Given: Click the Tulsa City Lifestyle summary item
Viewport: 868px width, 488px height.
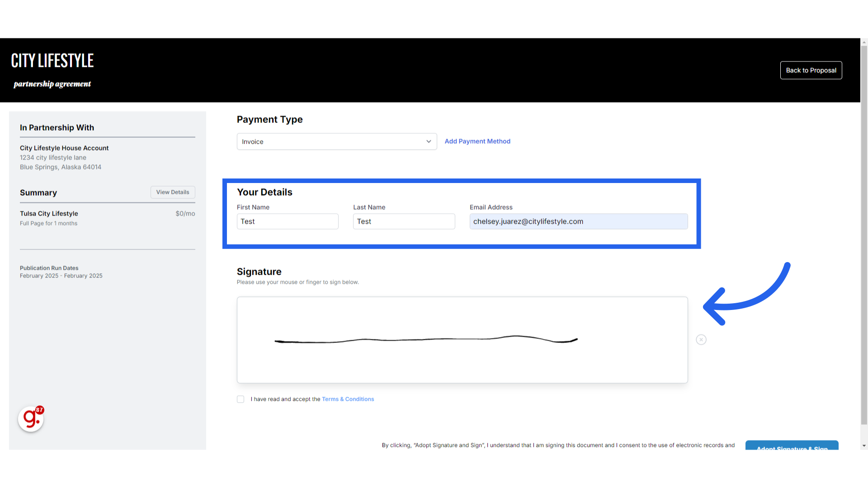Looking at the screenshot, I should [49, 214].
